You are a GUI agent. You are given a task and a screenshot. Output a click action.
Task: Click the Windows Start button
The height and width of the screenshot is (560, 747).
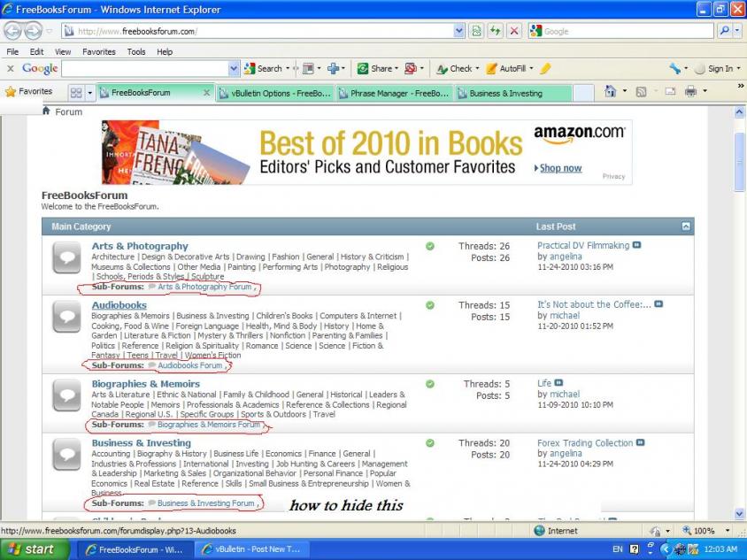coord(35,549)
